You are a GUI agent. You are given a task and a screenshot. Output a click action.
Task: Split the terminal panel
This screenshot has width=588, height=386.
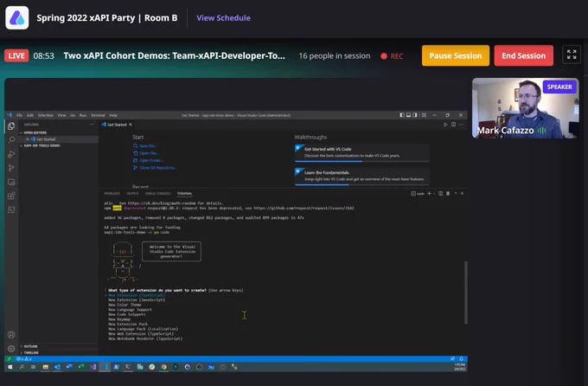point(441,193)
